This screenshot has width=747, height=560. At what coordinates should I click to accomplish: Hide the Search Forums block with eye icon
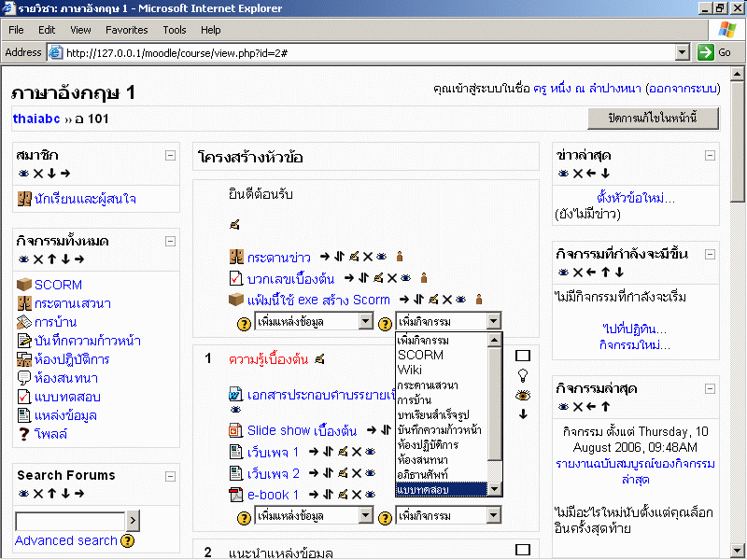[22, 493]
